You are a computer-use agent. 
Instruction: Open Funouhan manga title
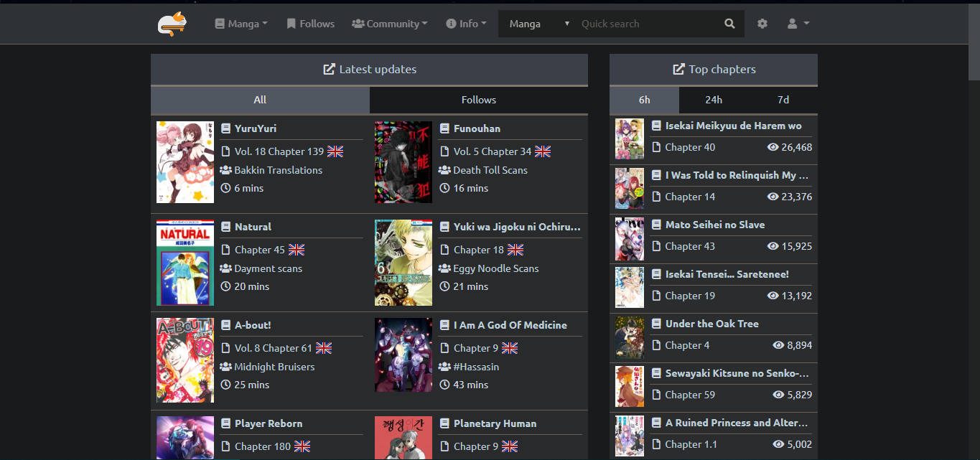point(477,128)
